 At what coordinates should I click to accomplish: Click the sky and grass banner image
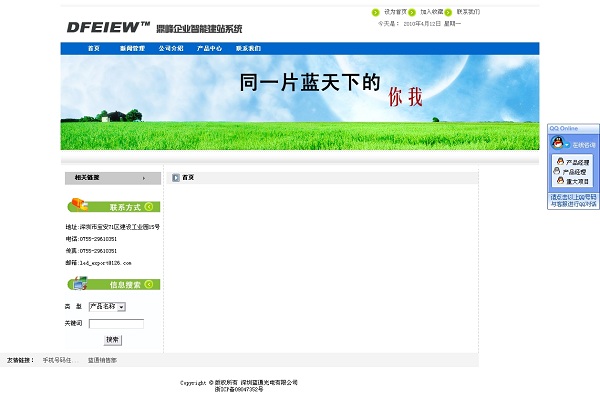300,102
